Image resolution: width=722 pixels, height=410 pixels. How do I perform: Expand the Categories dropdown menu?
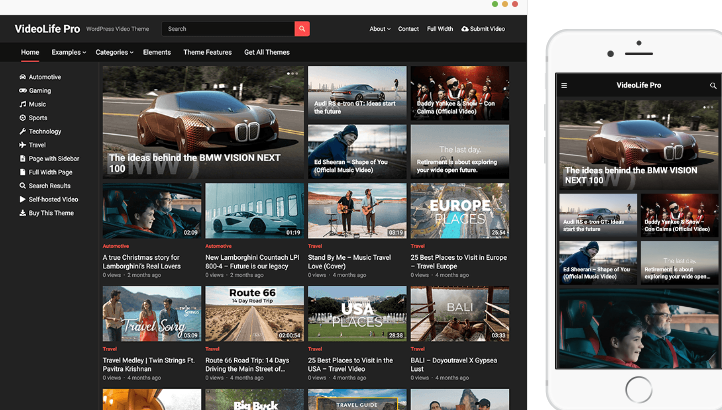tap(114, 52)
